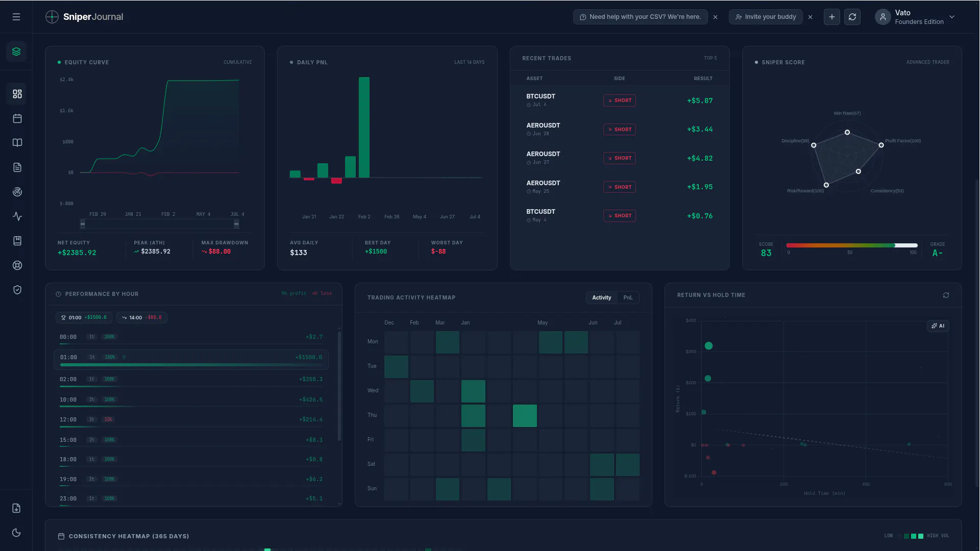Select the 01:00 performance hour row
Viewport: 980px width, 551px height.
[x=191, y=360]
